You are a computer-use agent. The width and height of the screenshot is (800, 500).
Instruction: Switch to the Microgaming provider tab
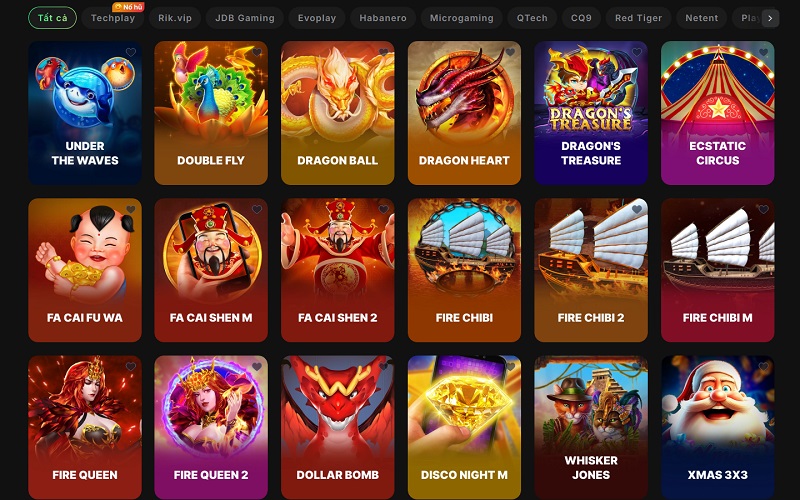tap(461, 18)
